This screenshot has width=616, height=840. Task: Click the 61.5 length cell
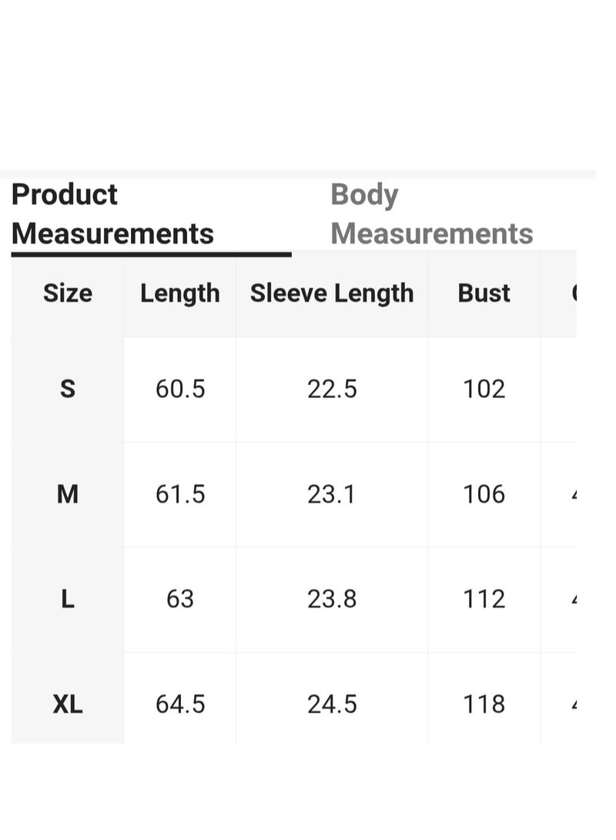[x=180, y=494]
